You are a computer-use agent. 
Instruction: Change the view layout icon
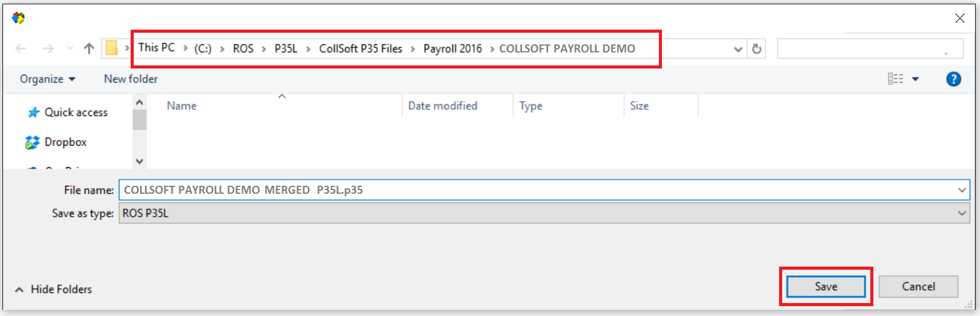tap(895, 79)
